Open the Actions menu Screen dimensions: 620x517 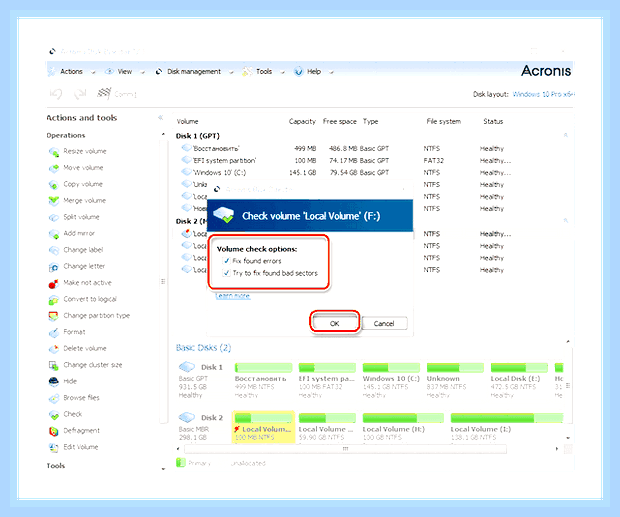[71, 72]
